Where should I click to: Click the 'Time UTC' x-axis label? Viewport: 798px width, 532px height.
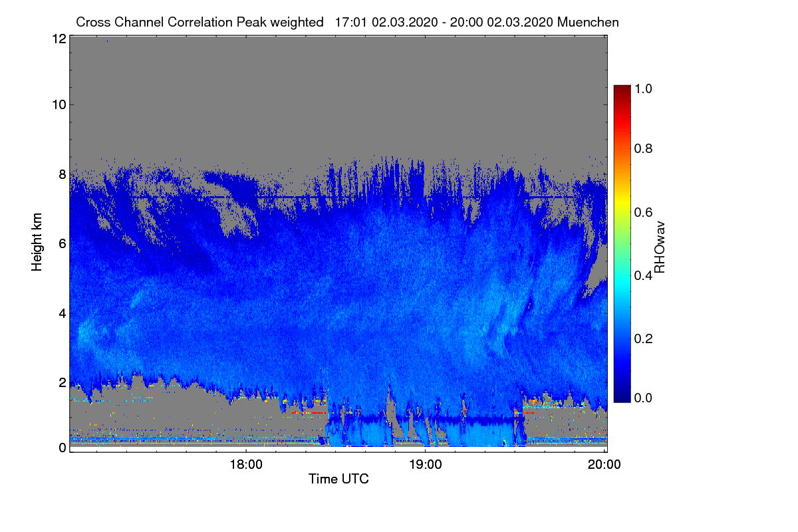(338, 479)
